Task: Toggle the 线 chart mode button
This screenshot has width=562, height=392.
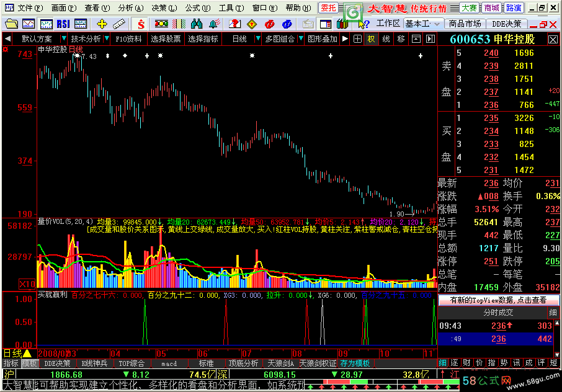Action: coord(386,38)
